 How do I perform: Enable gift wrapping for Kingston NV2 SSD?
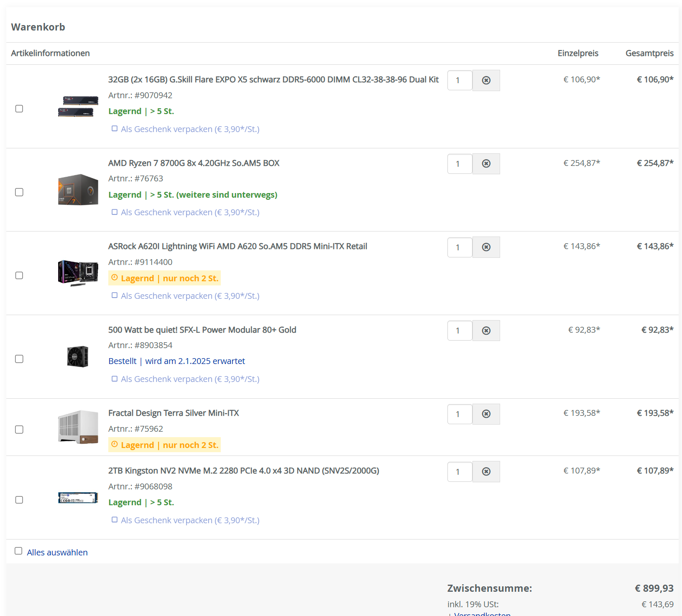[x=115, y=520]
